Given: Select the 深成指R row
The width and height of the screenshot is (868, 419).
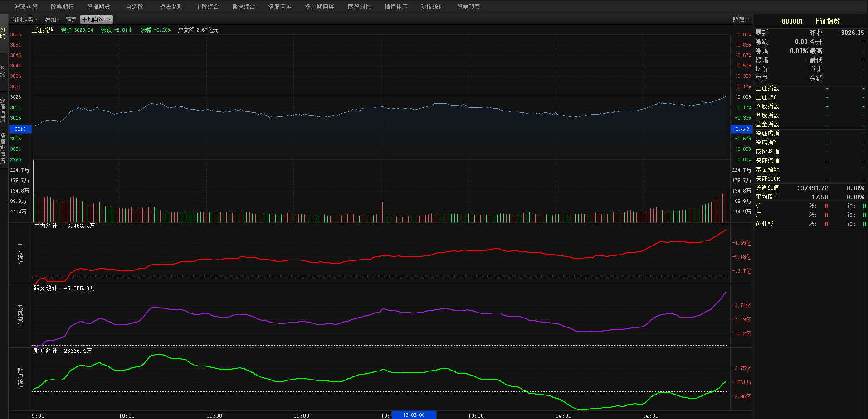Looking at the screenshot, I should click(x=810, y=142).
